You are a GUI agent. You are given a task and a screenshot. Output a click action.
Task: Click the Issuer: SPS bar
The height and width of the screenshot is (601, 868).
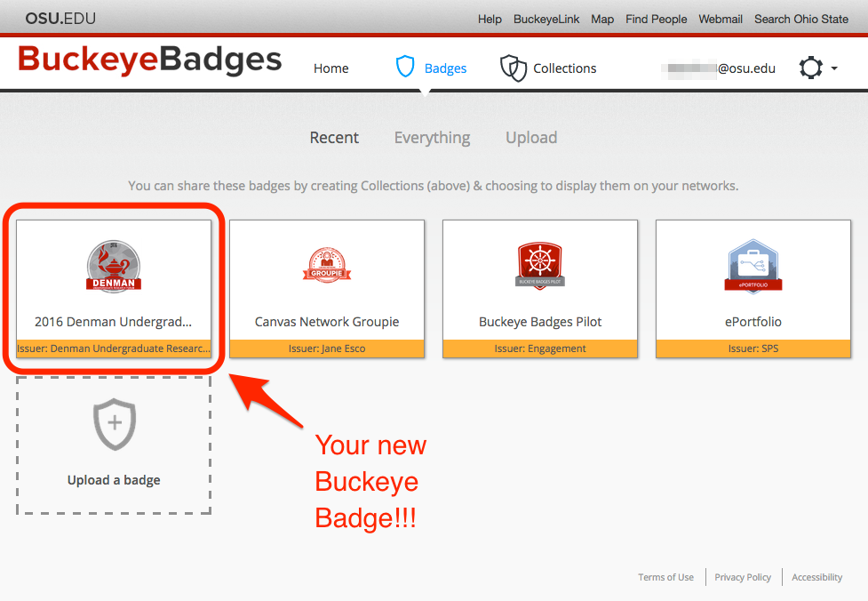(753, 349)
